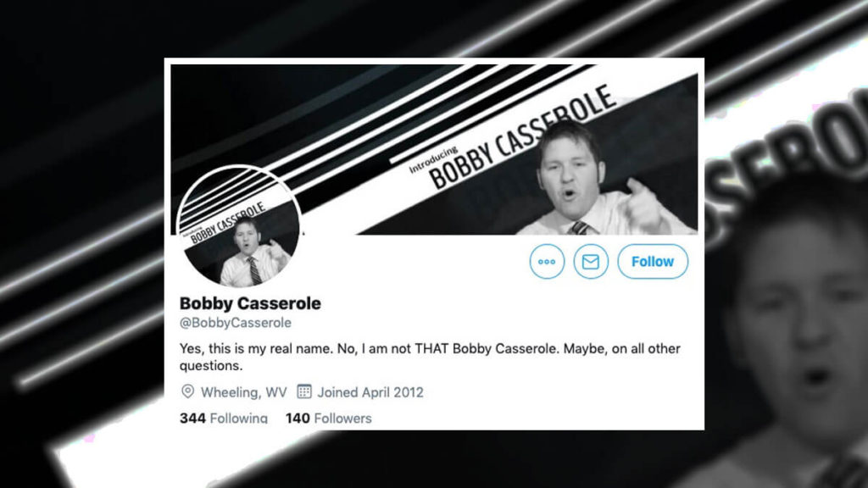868x488 pixels.
Task: Open the three-dot more options menu
Action: (547, 262)
